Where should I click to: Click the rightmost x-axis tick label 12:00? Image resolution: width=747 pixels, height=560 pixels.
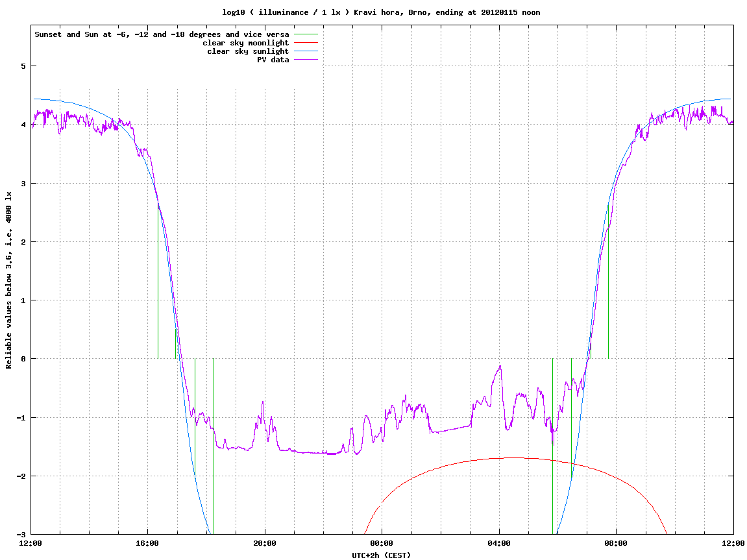[733, 543]
